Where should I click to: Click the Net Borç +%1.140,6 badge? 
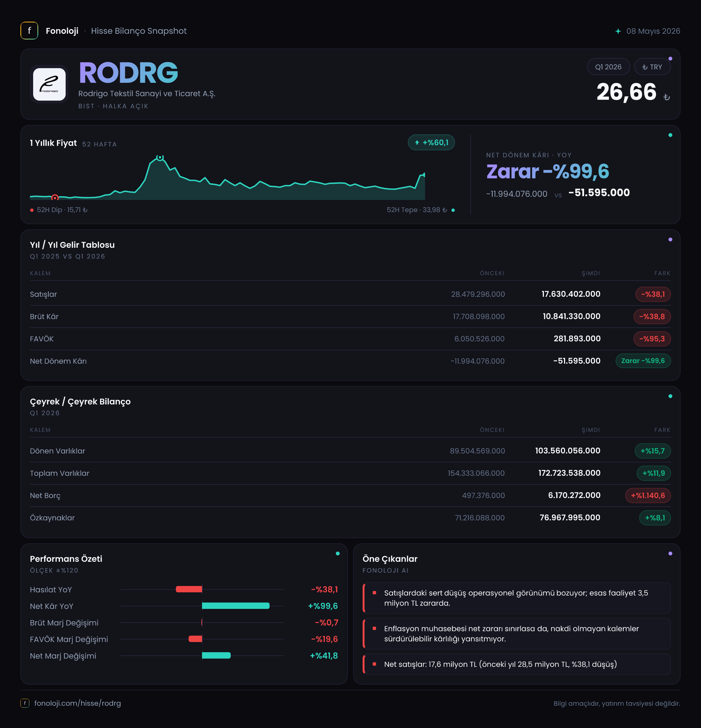point(648,496)
